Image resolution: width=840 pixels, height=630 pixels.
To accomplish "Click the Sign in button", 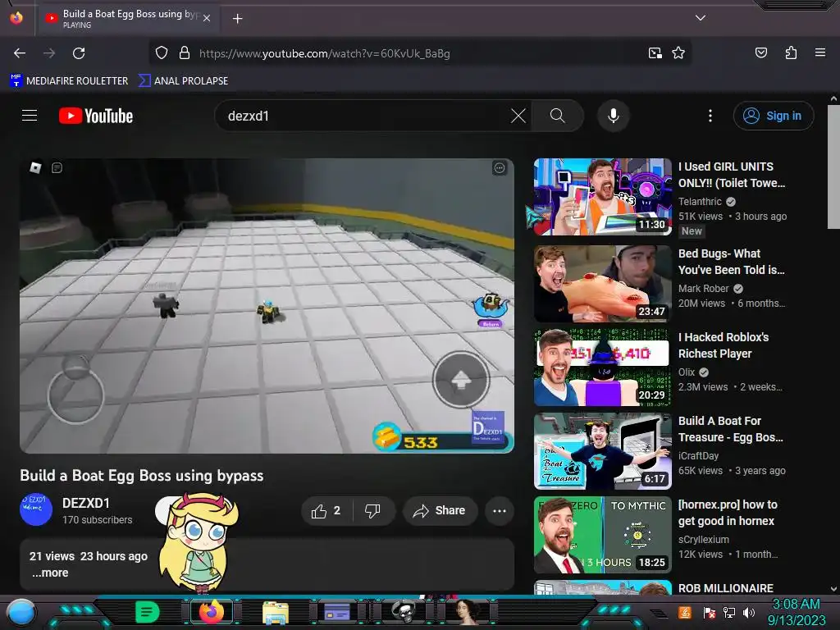I will click(773, 116).
